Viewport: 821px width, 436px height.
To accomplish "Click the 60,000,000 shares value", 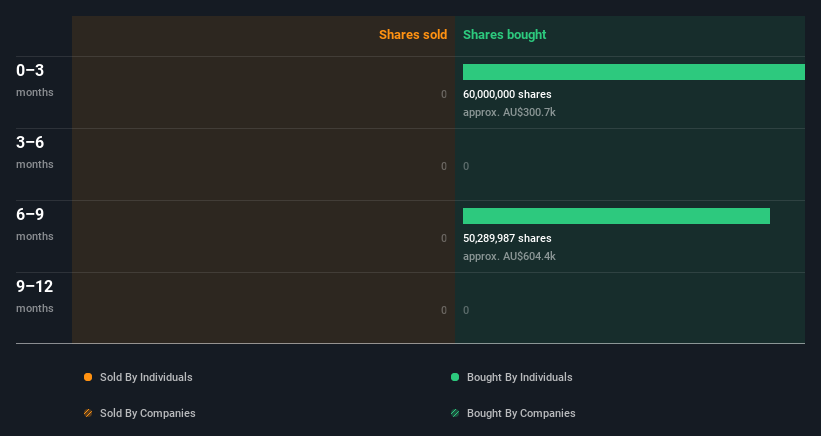I will point(507,94).
